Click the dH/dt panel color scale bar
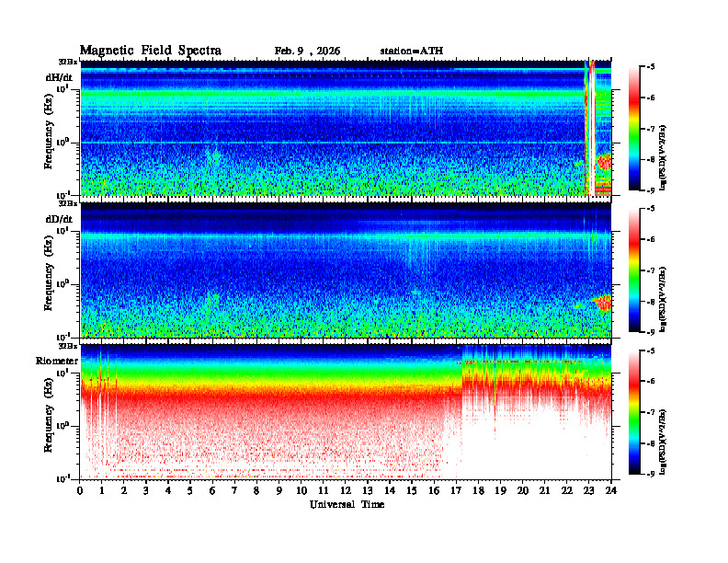 point(634,129)
